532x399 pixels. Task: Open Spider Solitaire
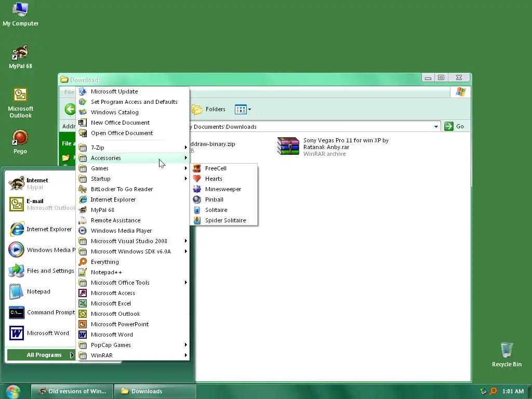click(224, 220)
